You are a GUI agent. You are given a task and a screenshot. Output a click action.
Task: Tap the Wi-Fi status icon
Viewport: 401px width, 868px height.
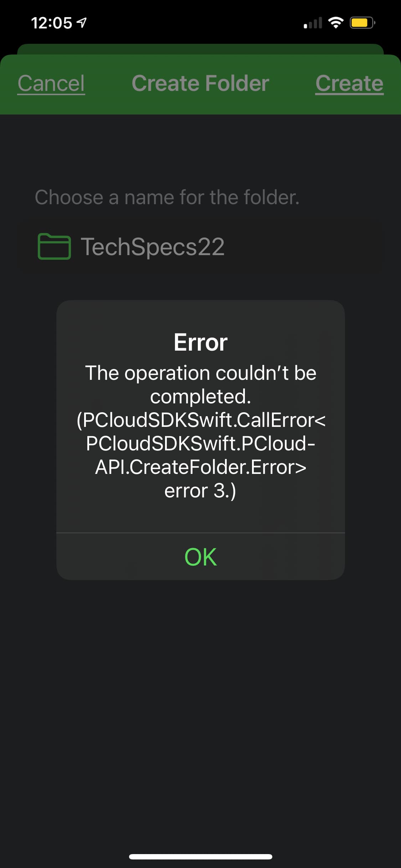(x=335, y=23)
